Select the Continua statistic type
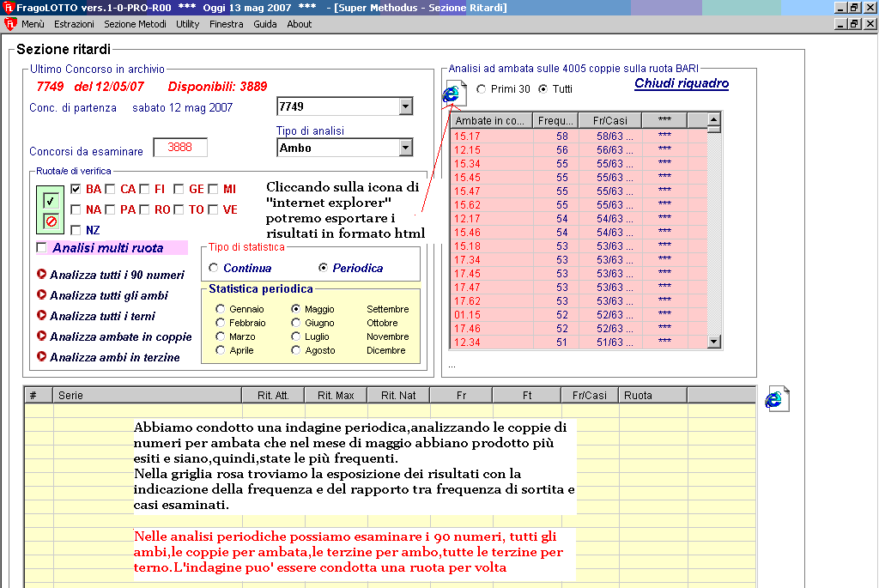The width and height of the screenshot is (879, 588). click(x=214, y=268)
